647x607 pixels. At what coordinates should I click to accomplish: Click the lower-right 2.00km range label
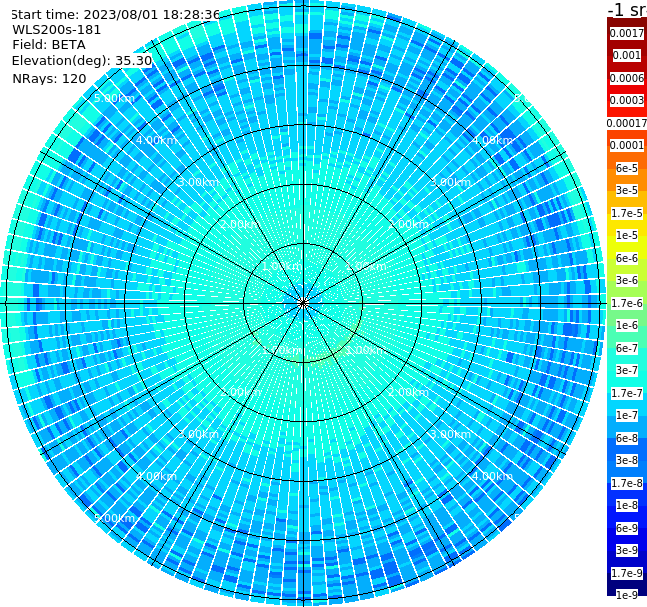pyautogui.click(x=409, y=392)
